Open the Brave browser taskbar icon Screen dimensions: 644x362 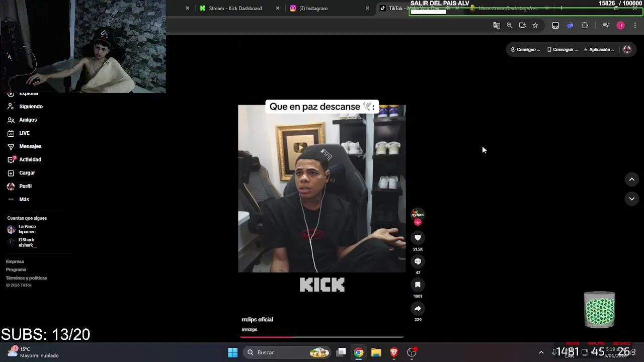click(x=394, y=352)
